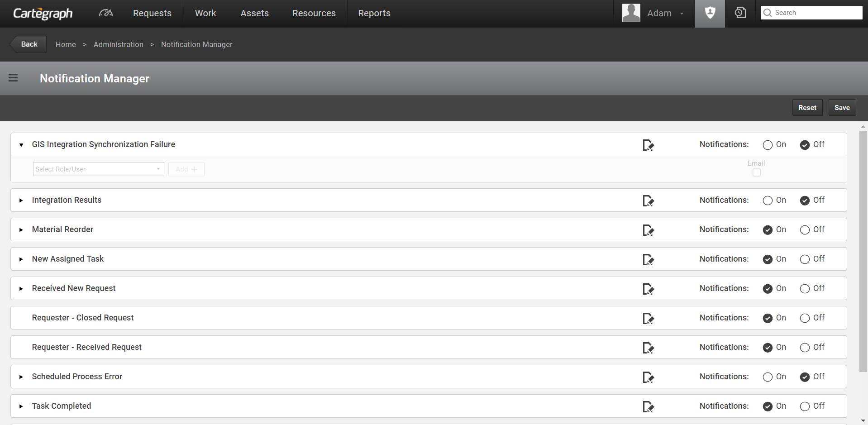Image resolution: width=868 pixels, height=425 pixels.
Task: Enable Scheduled Process Error notifications
Action: tap(768, 377)
